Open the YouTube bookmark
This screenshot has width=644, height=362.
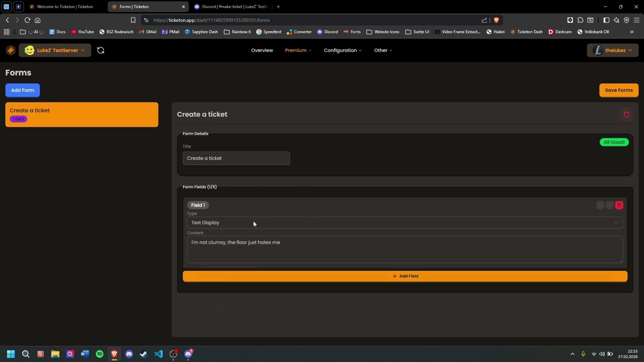coord(83,32)
